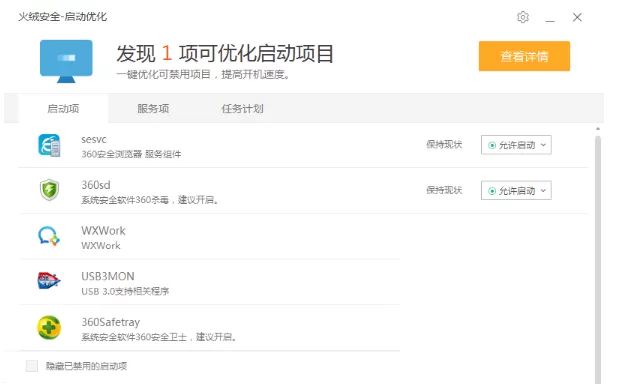Switch to the 任务计划 tab

pos(242,109)
